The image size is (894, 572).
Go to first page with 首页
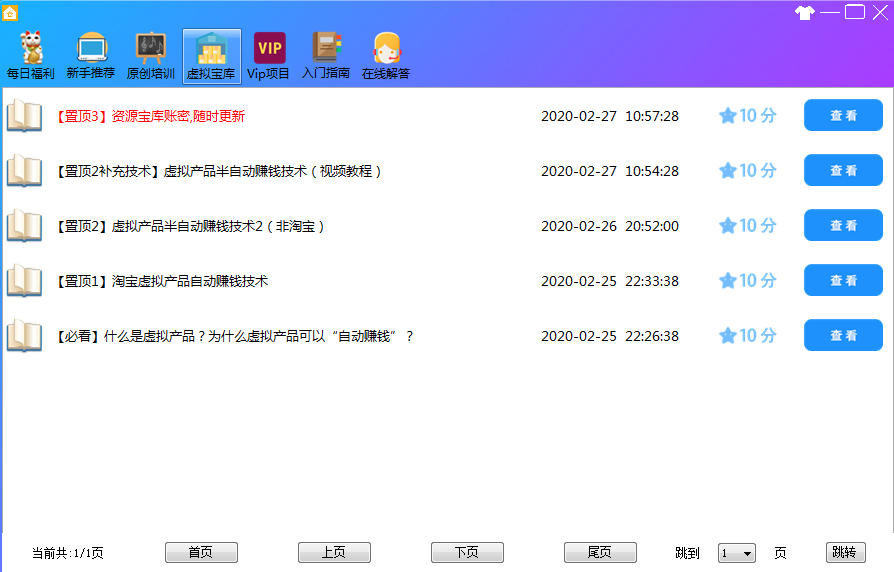[201, 553]
